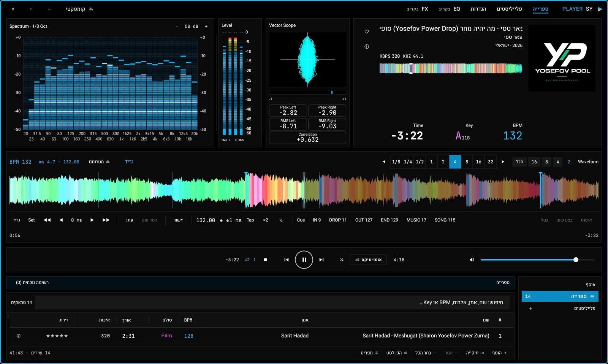Skip to the next track
The height and width of the screenshot is (364, 608).
pos(321,260)
